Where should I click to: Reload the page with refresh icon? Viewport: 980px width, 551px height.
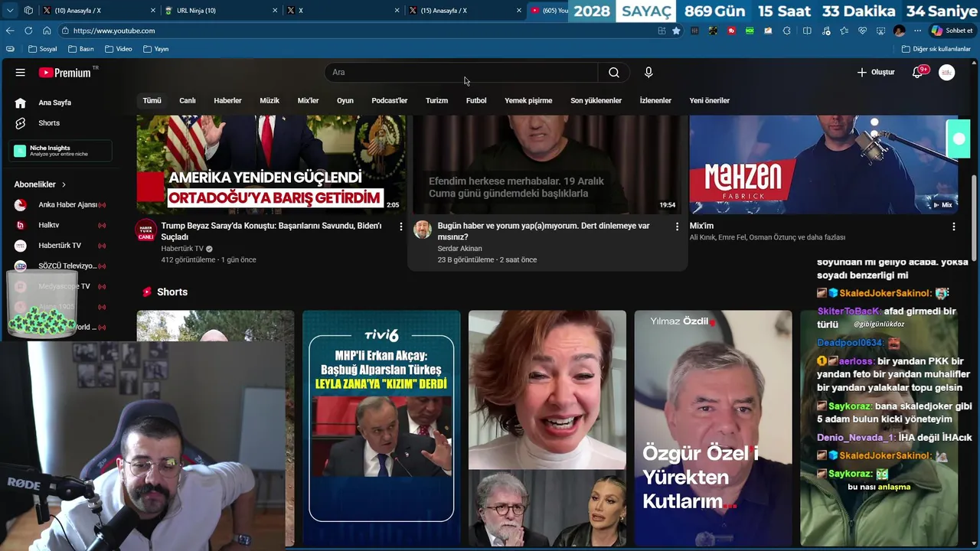(x=28, y=31)
